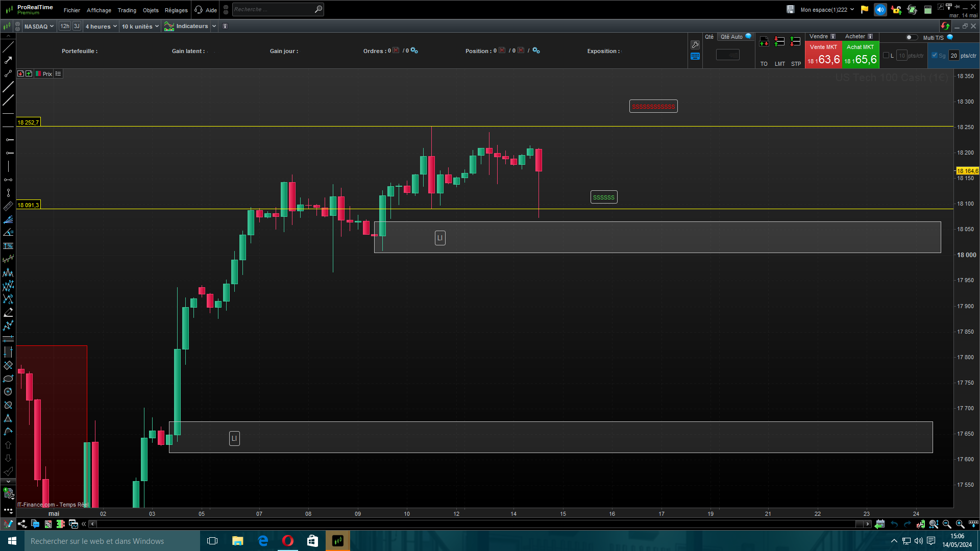Check the L pts/ctr checkbox
The image size is (980, 551).
[x=886, y=56]
